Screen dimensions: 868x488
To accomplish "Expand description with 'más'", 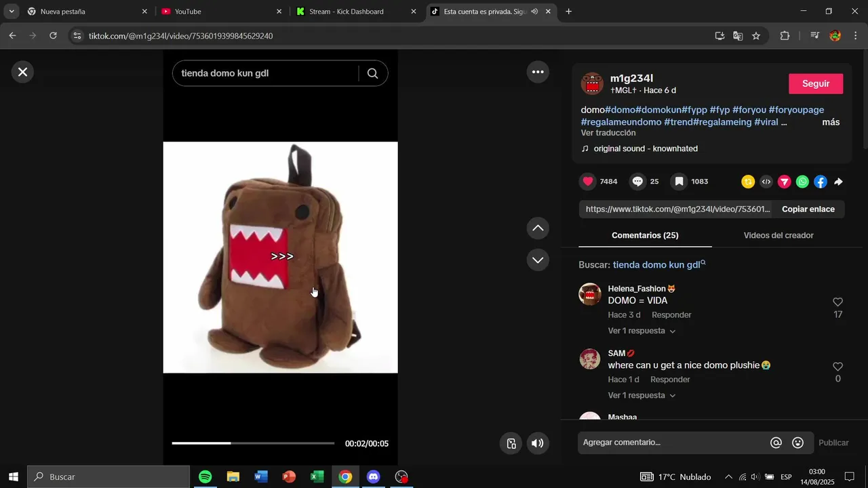I will 831,122.
